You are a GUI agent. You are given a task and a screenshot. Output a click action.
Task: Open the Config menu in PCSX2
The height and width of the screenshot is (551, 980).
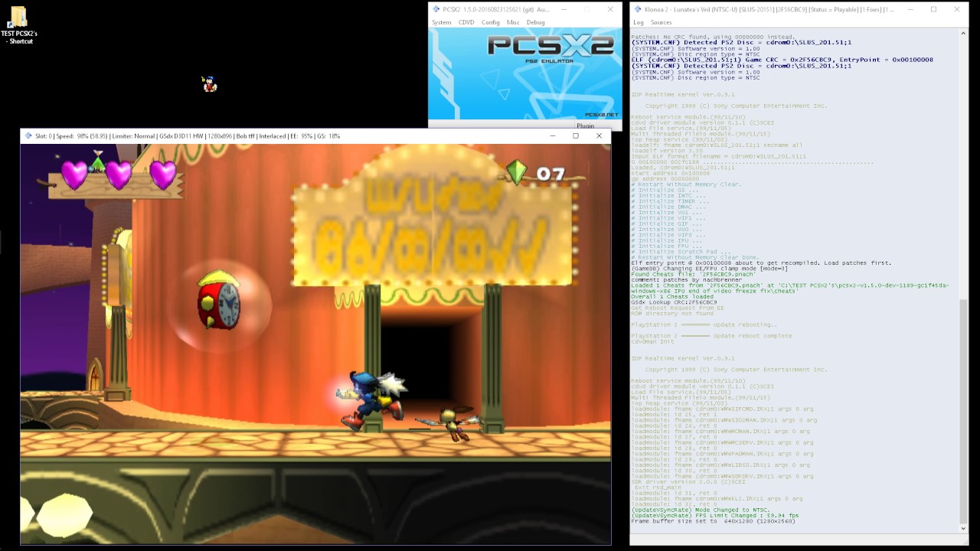[491, 23]
